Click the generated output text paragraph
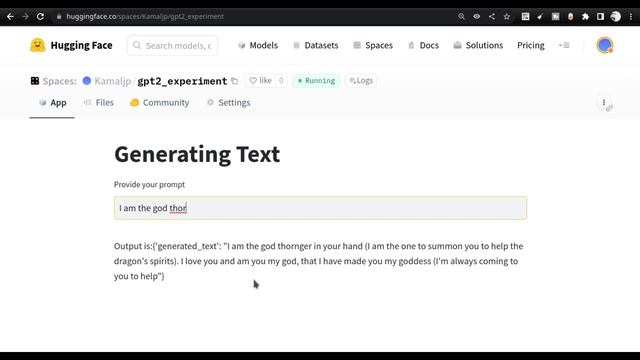Image resolution: width=640 pixels, height=360 pixels. coord(318,261)
